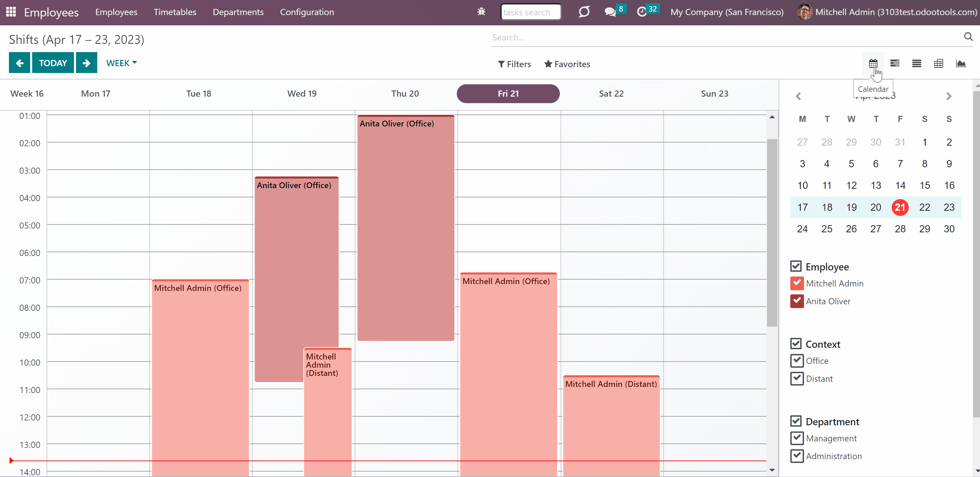Viewport: 980px width, 477px height.
Task: Select day 5 in mini calendar
Action: [851, 164]
